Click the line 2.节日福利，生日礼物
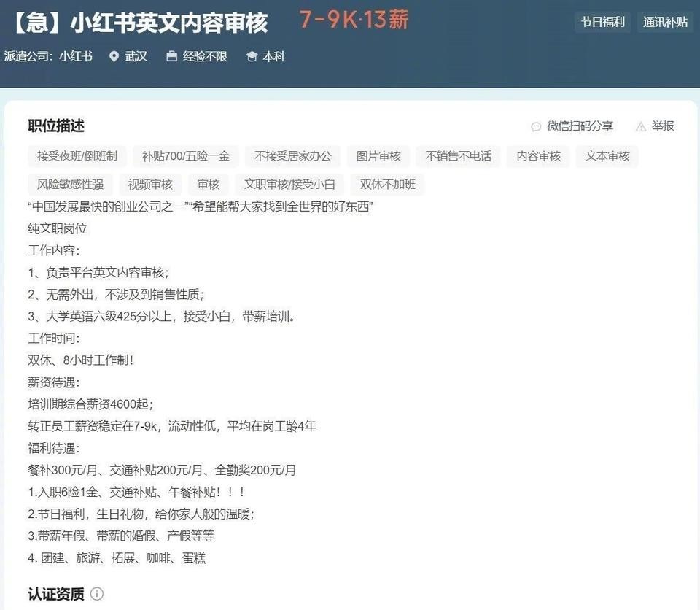700x610 pixels. 141,514
